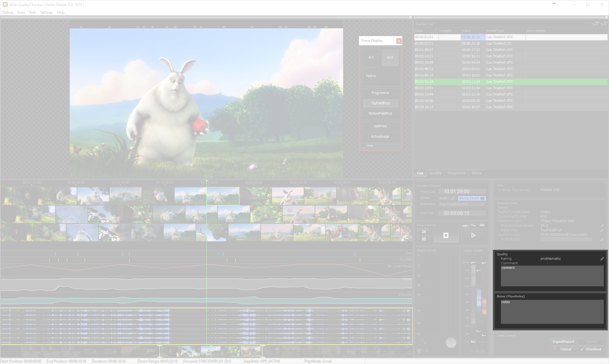The image size is (609, 364).
Task: Switch to the Diagnostic tab
Action: click(456, 173)
